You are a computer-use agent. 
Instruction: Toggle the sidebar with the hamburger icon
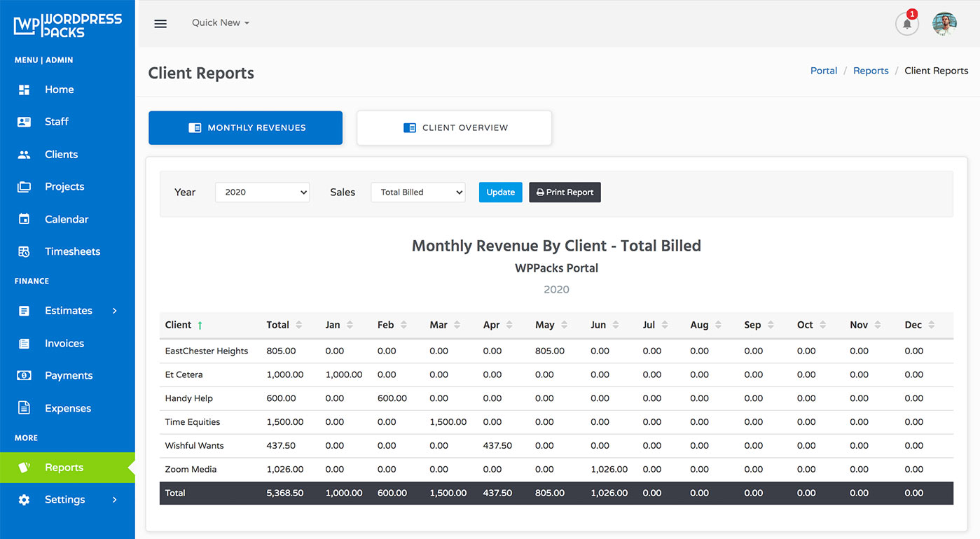point(160,23)
